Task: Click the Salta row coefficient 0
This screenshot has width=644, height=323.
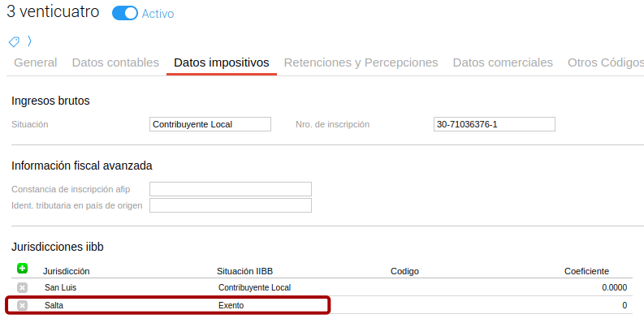Action: [625, 306]
